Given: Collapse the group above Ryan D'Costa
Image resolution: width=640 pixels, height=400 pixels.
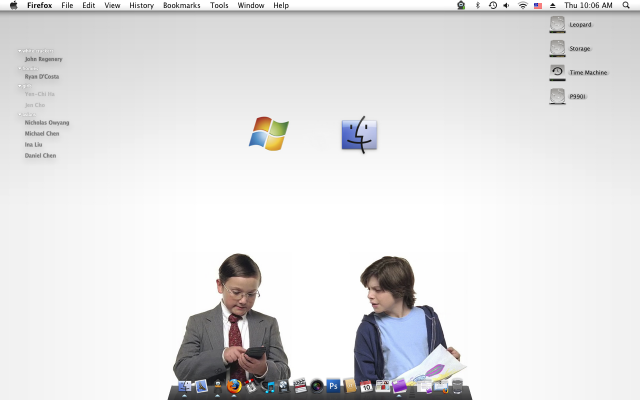Looking at the screenshot, I should (x=20, y=68).
